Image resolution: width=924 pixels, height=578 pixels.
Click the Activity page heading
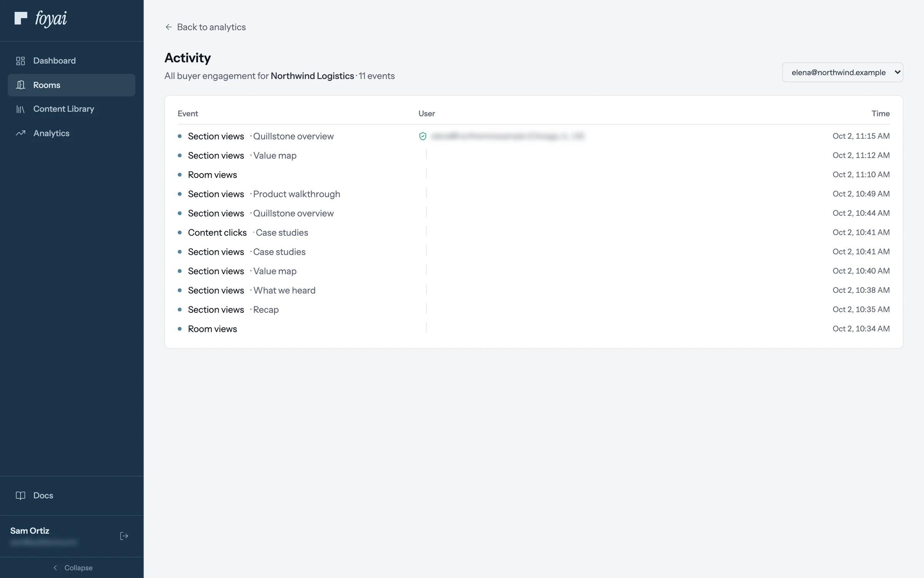pyautogui.click(x=187, y=58)
